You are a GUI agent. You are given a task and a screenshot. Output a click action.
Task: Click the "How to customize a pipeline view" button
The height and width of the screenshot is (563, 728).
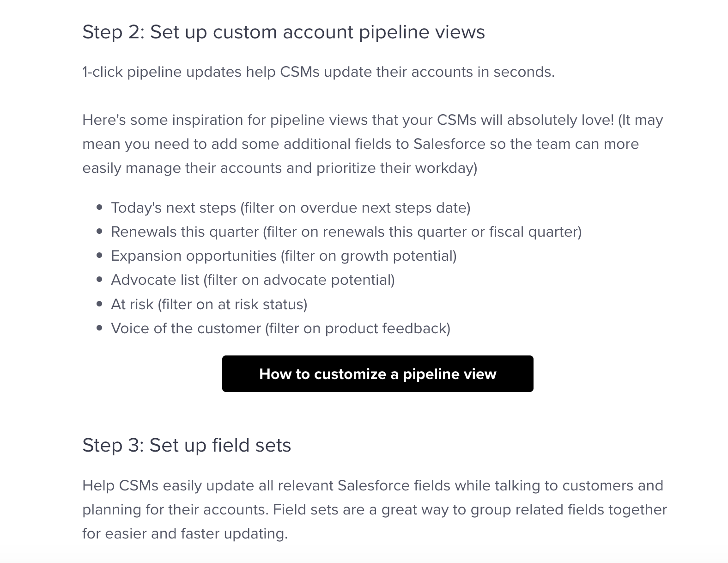point(377,373)
